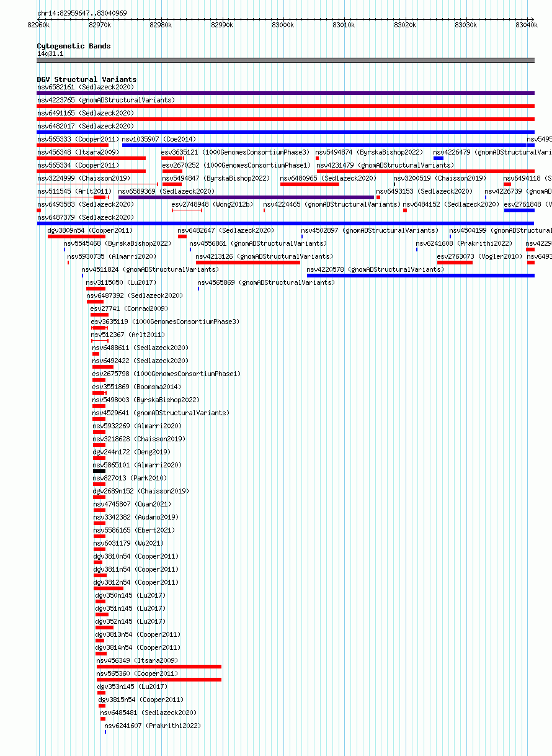Select the DGV Structural Variants track title
Screen dimensions: 552x756
click(87, 79)
